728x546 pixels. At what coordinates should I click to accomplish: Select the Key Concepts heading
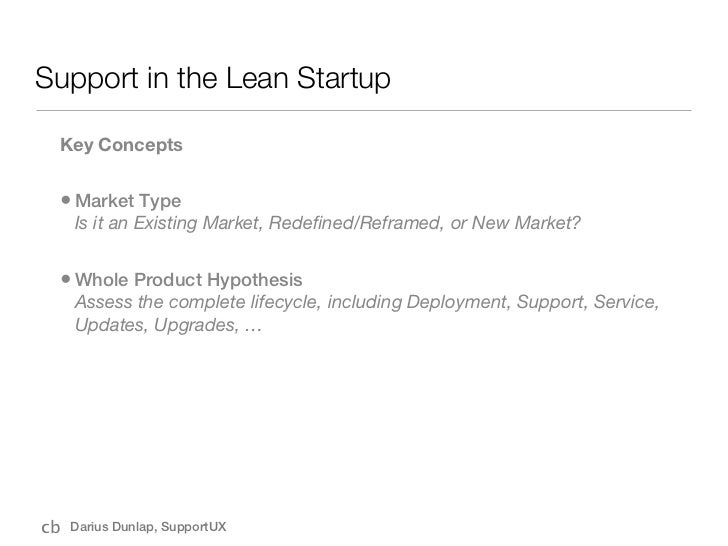[x=121, y=146]
